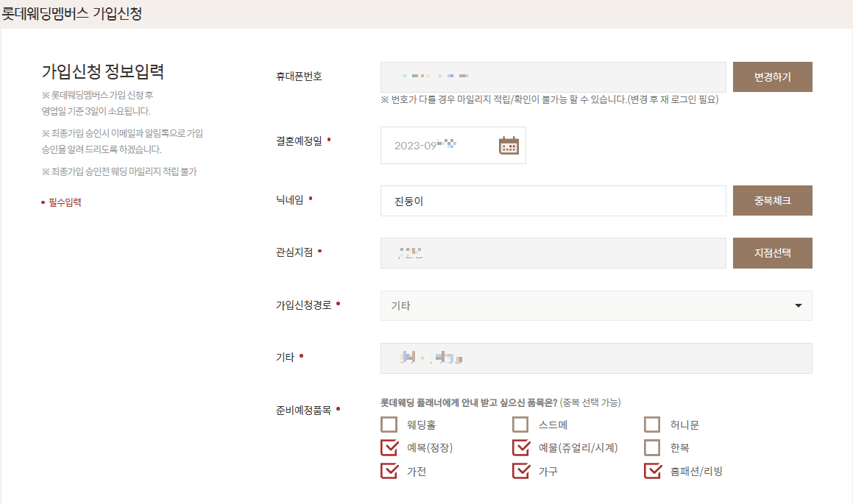Screen dimensions: 853x504
Task: Check the 허니문 checkbox
Action: pos(652,425)
